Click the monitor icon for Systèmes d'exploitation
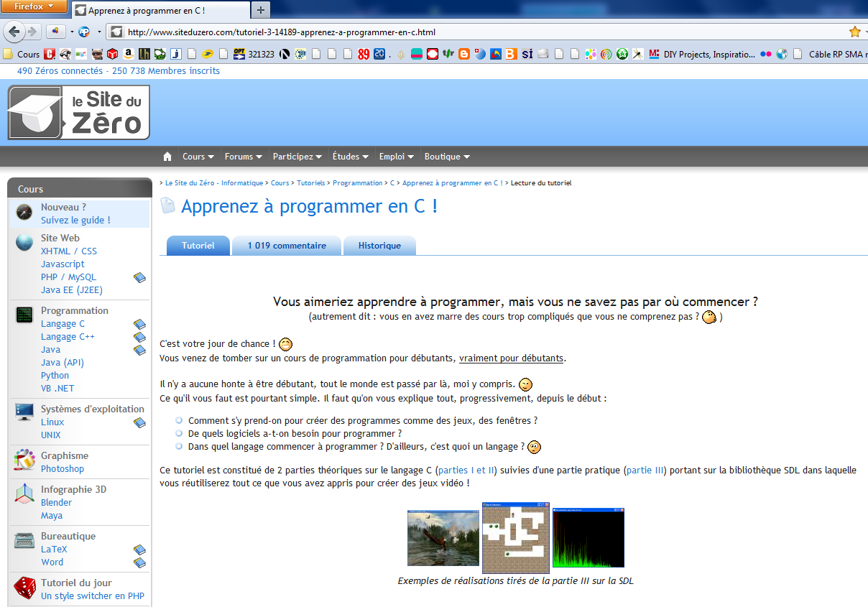 24,413
